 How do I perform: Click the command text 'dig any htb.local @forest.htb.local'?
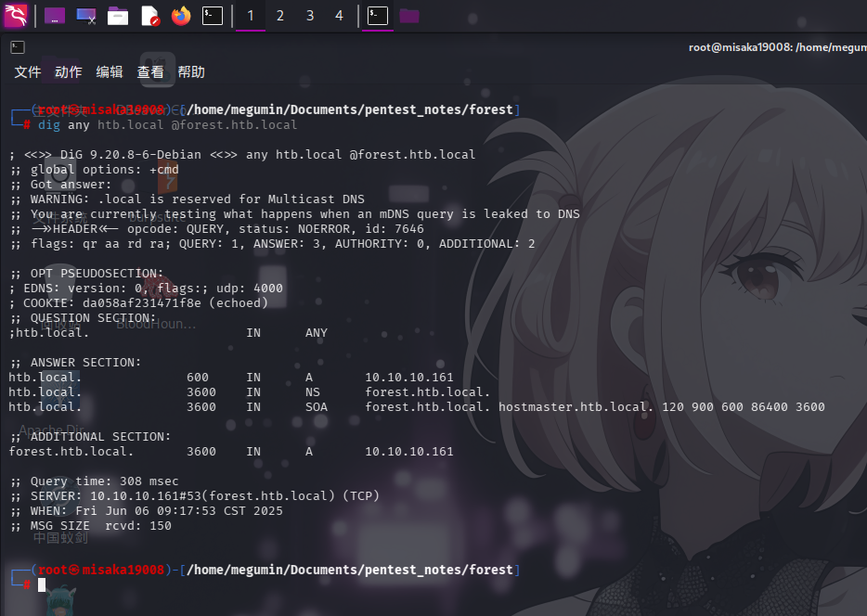(167, 125)
